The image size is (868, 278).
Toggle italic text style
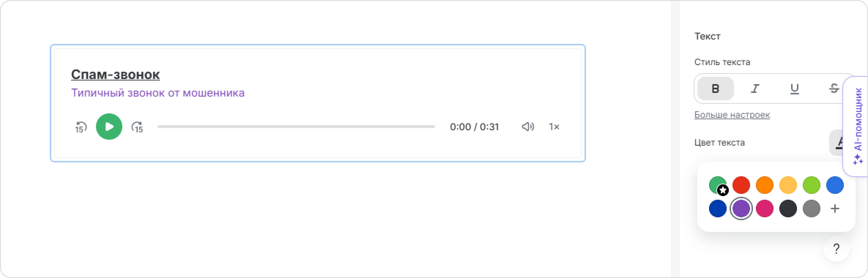755,89
